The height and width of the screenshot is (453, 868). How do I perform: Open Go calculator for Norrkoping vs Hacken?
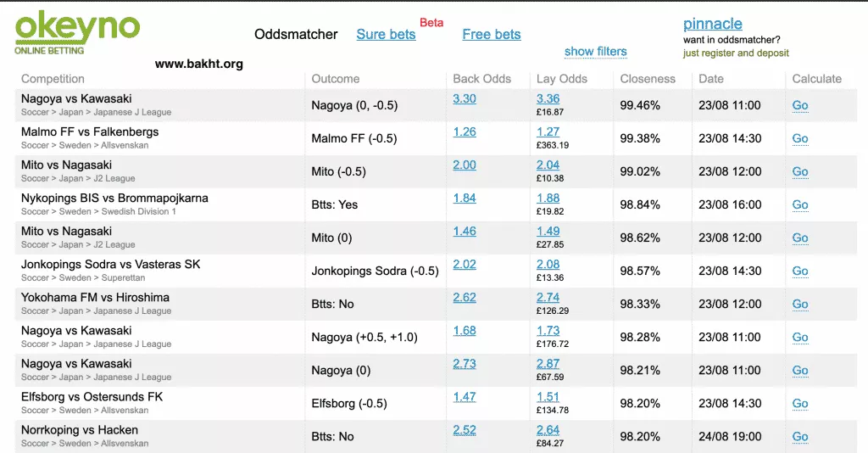tap(799, 437)
